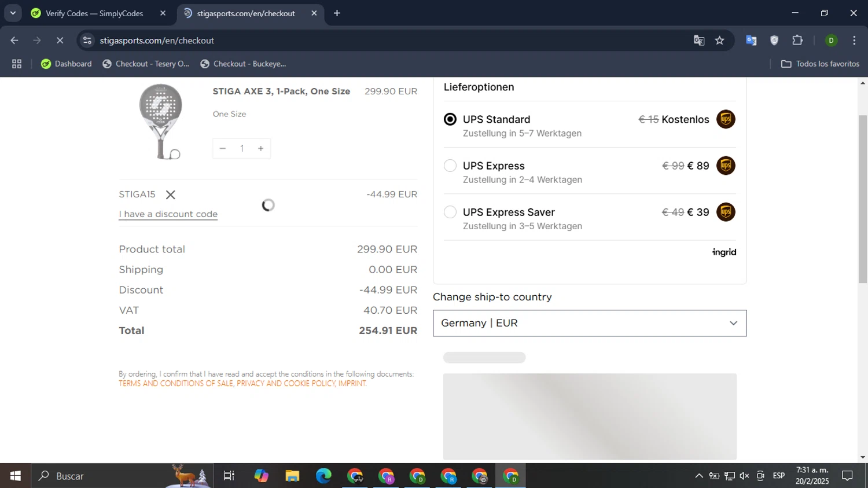Open File Explorer from taskbar
Screen dimensions: 868x488
(x=292, y=476)
